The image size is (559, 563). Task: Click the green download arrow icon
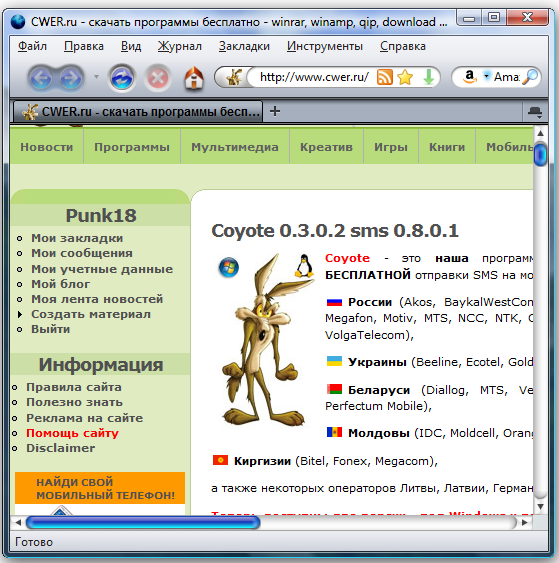point(429,77)
